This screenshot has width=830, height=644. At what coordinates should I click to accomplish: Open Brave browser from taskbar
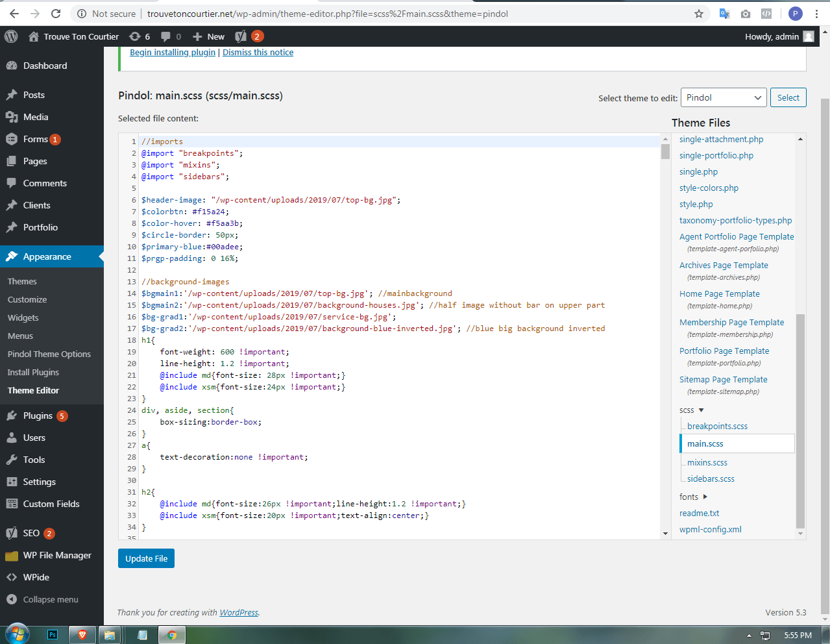coord(82,635)
